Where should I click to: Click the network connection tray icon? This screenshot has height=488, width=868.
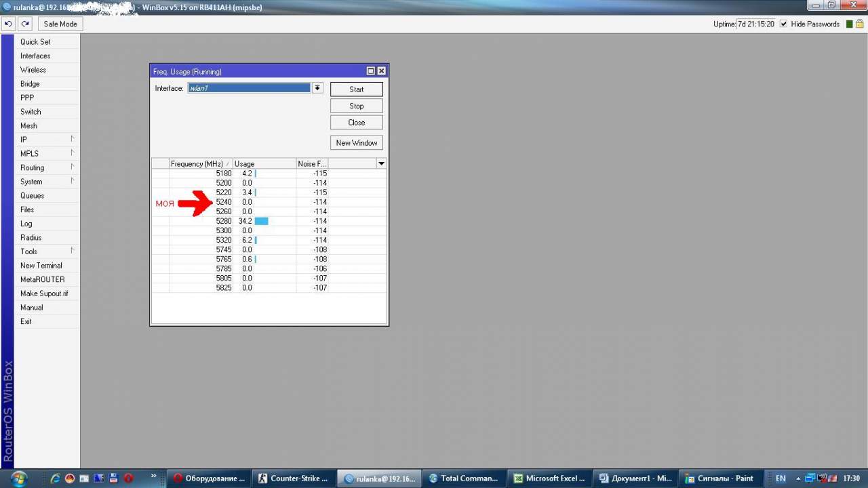(x=810, y=479)
